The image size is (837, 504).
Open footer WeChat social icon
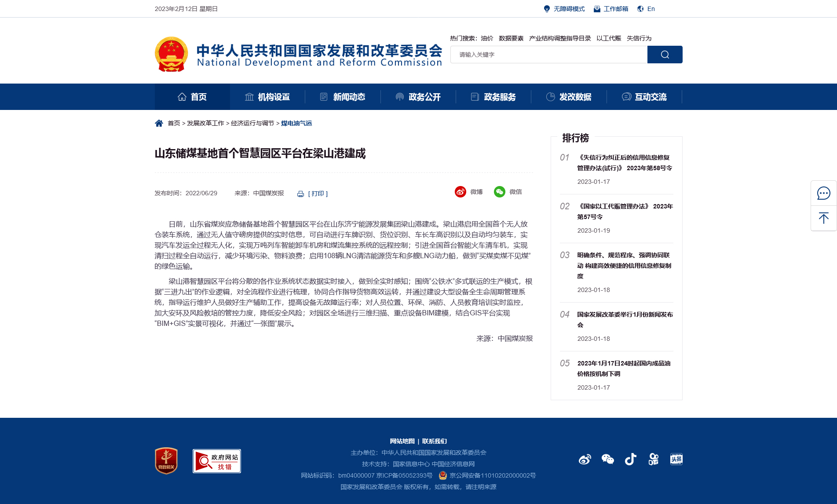(607, 460)
